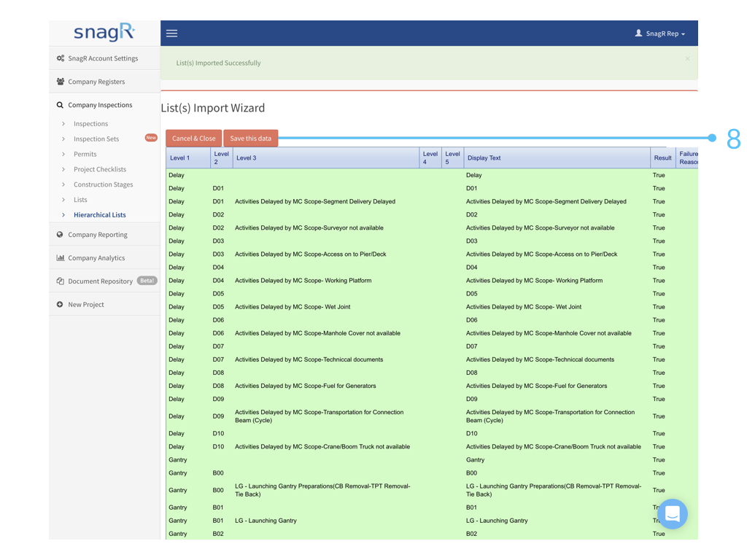Click the Result column header
Viewport: 747px width, 560px height.
(662, 158)
